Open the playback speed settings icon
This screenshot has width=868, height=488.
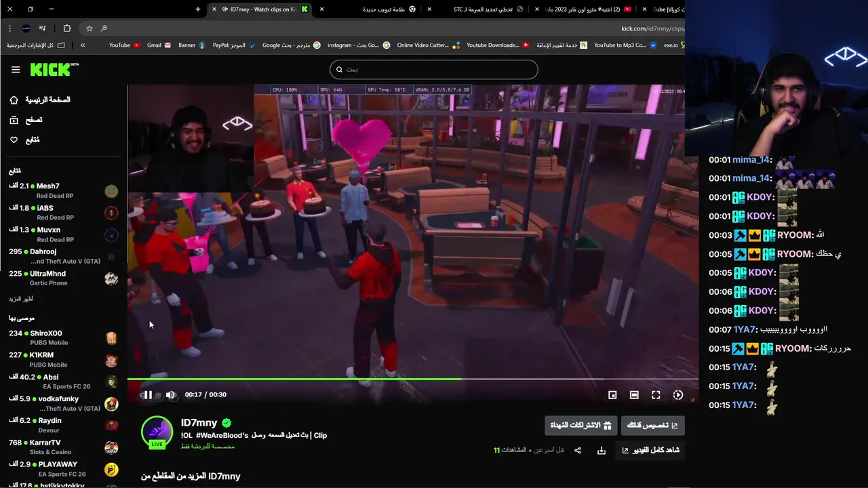(x=677, y=395)
